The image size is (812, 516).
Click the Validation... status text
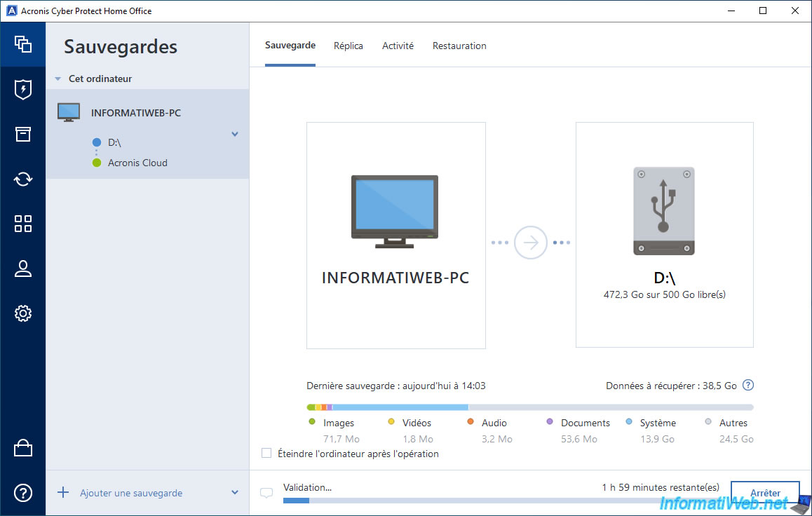point(307,487)
